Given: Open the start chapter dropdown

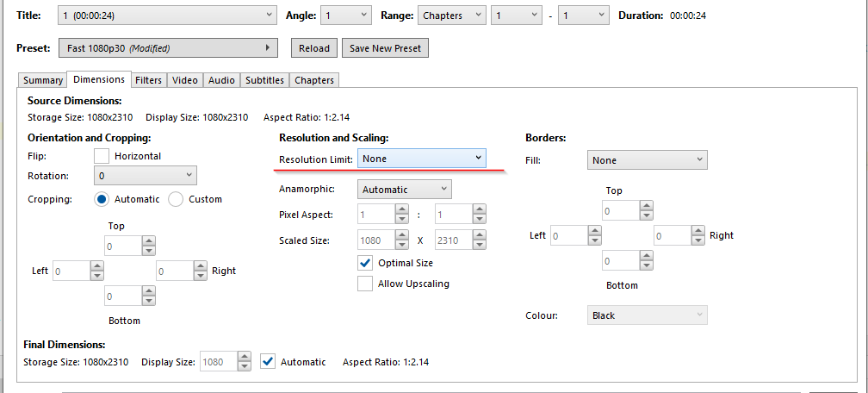Looking at the screenshot, I should tap(517, 16).
